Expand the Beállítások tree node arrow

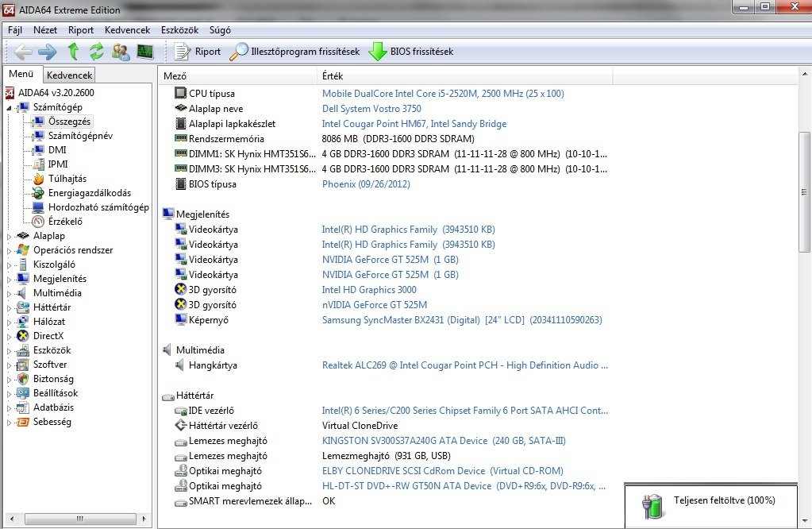(x=9, y=394)
